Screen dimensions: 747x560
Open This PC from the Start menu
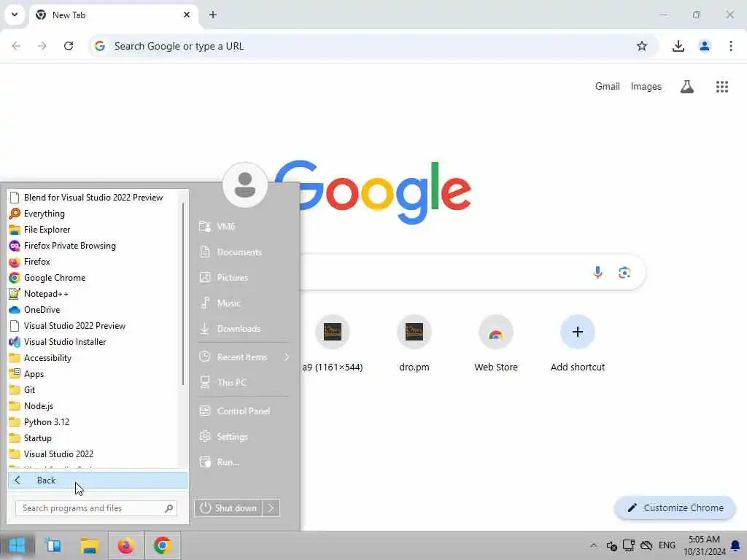coord(244,382)
